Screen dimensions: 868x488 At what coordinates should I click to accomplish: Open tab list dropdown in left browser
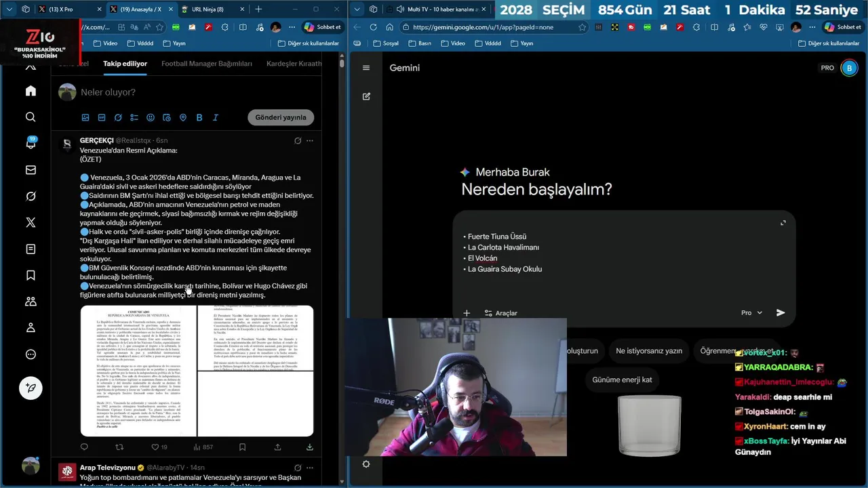9,9
